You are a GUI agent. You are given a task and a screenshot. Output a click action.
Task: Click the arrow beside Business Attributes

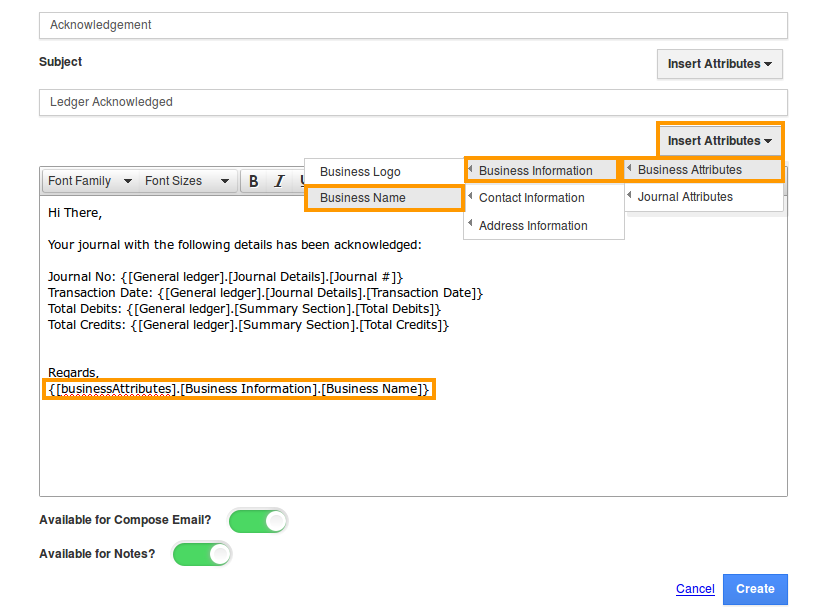point(629,168)
